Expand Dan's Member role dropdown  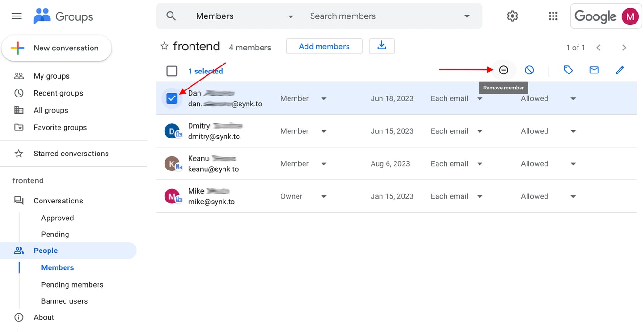point(324,99)
